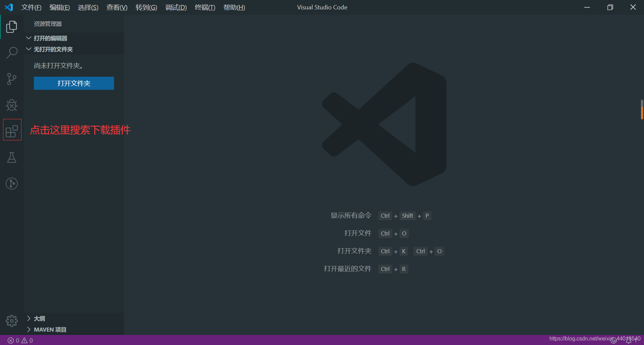The width and height of the screenshot is (644, 345).
Task: Open the 转到(G) menu
Action: click(x=146, y=7)
